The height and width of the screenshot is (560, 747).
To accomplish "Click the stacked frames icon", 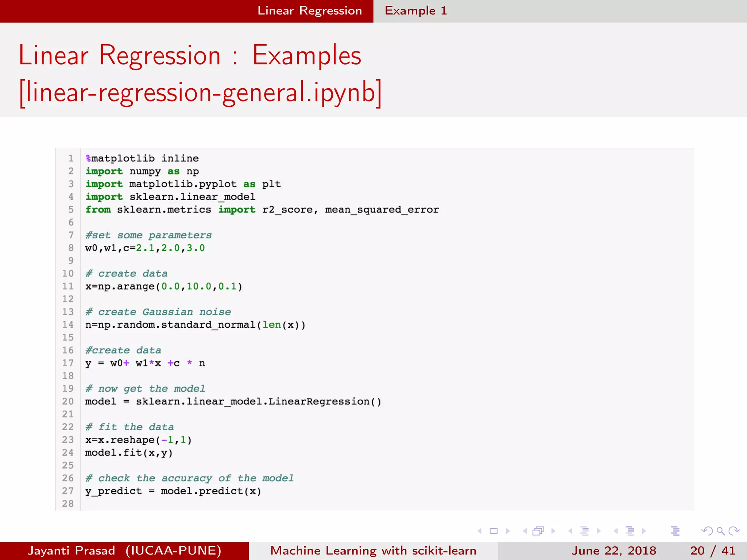I will pos(538,531).
